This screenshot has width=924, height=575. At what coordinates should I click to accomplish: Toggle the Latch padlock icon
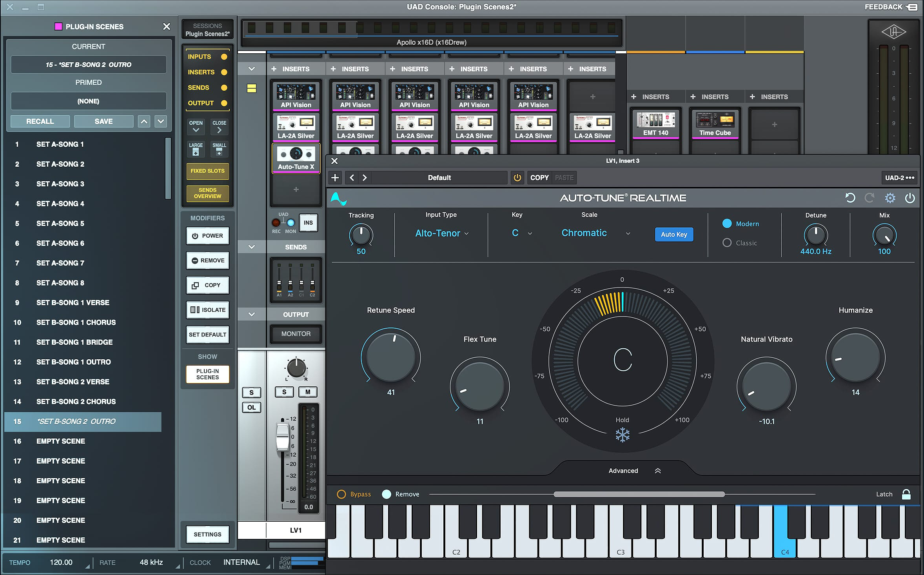click(906, 494)
